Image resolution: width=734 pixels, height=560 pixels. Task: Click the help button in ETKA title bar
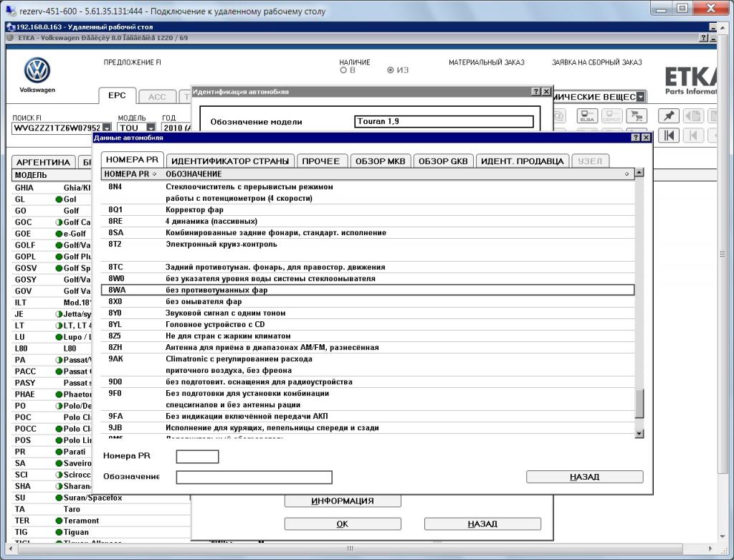[704, 38]
